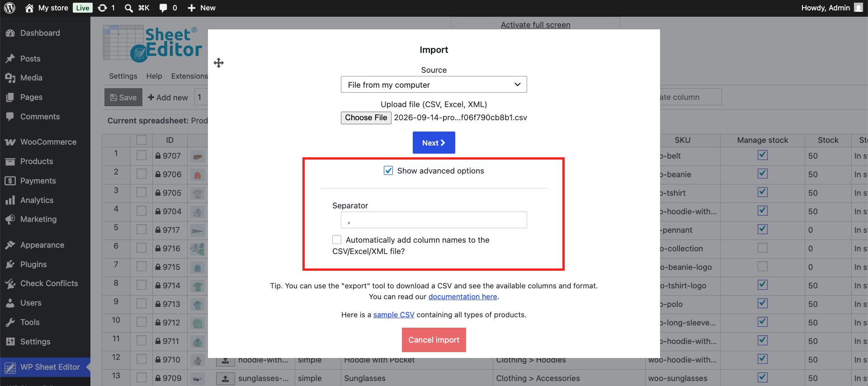Click the Live status badge

(x=82, y=8)
